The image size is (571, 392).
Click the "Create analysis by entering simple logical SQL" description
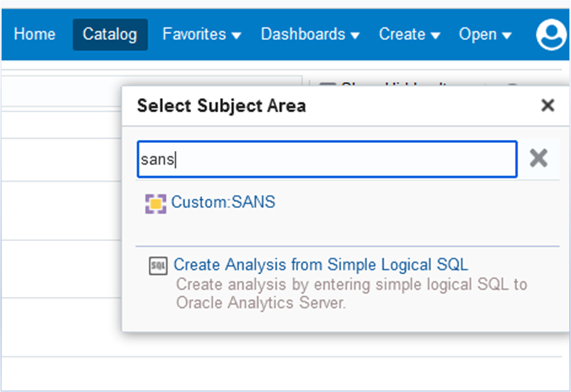352,294
